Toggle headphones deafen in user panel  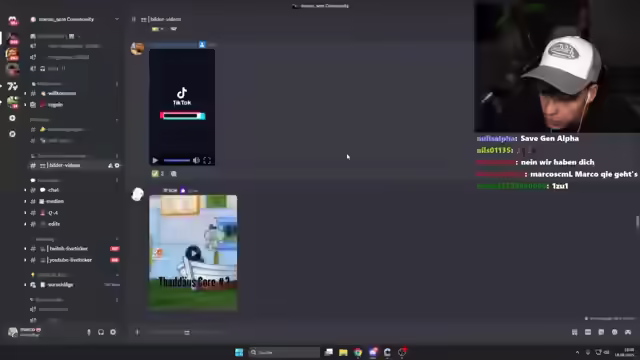(x=101, y=332)
